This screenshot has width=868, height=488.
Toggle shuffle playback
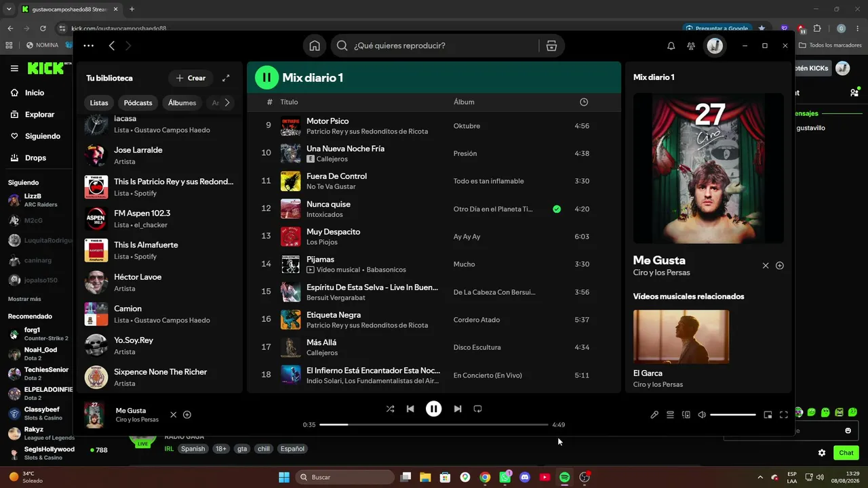pyautogui.click(x=390, y=409)
